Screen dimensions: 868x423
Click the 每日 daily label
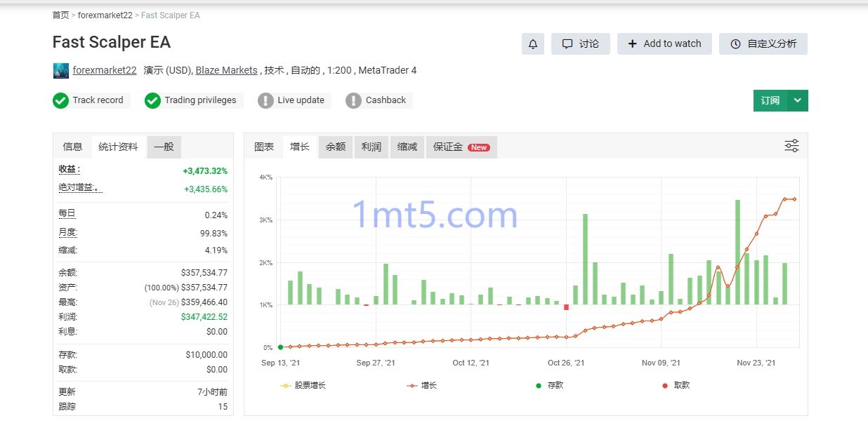point(67,213)
